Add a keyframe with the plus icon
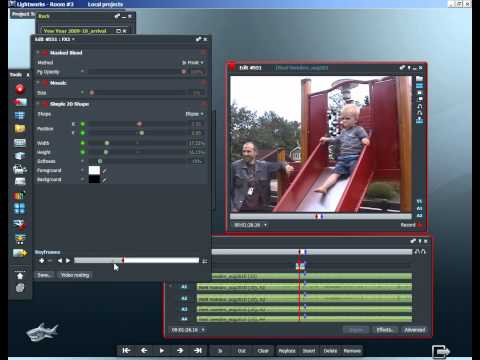Viewport: 480px width, 360px height. click(x=42, y=261)
